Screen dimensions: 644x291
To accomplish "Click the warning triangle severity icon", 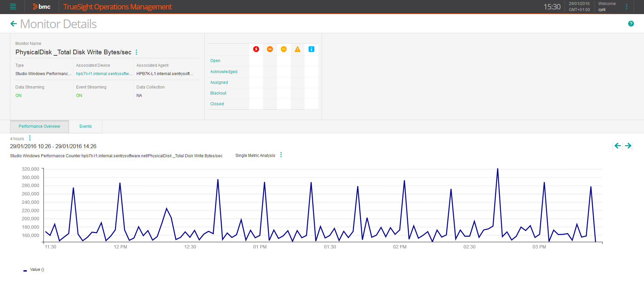I will pos(298,49).
